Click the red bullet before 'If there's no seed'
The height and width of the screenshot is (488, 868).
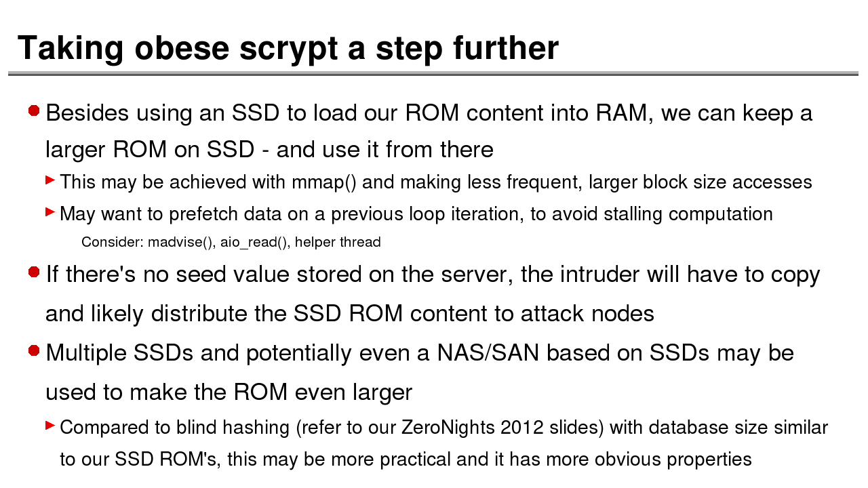pyautogui.click(x=34, y=272)
